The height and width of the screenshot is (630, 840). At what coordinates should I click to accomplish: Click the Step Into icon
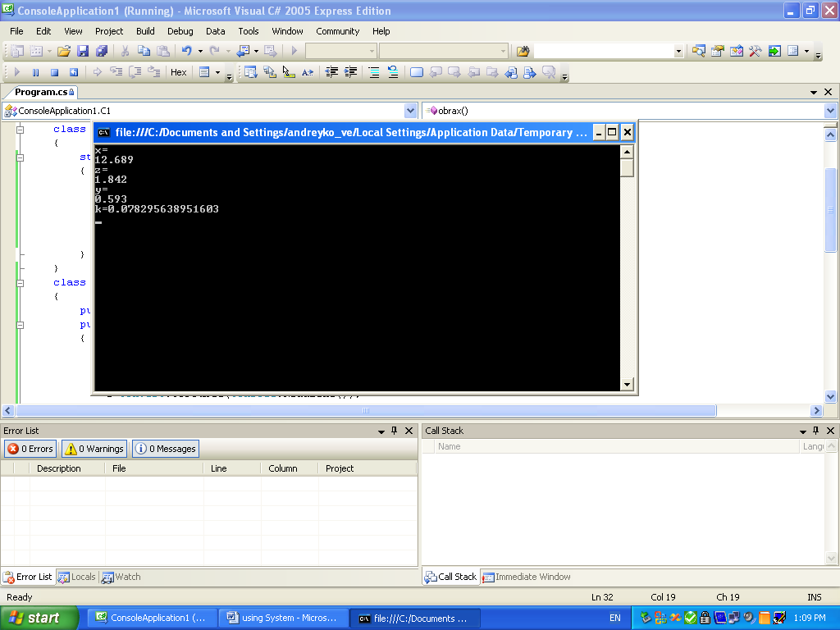tap(116, 72)
